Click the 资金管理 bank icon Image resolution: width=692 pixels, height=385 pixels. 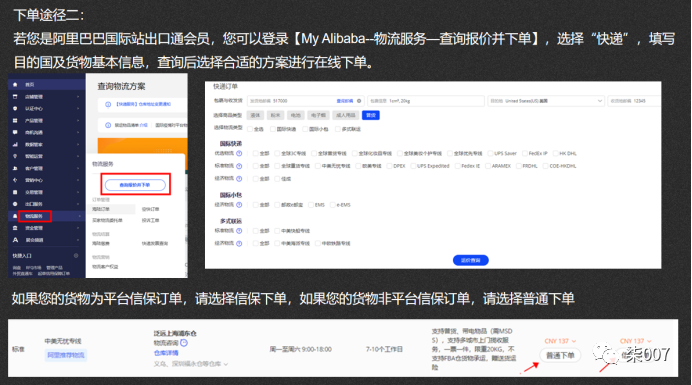[x=15, y=228]
